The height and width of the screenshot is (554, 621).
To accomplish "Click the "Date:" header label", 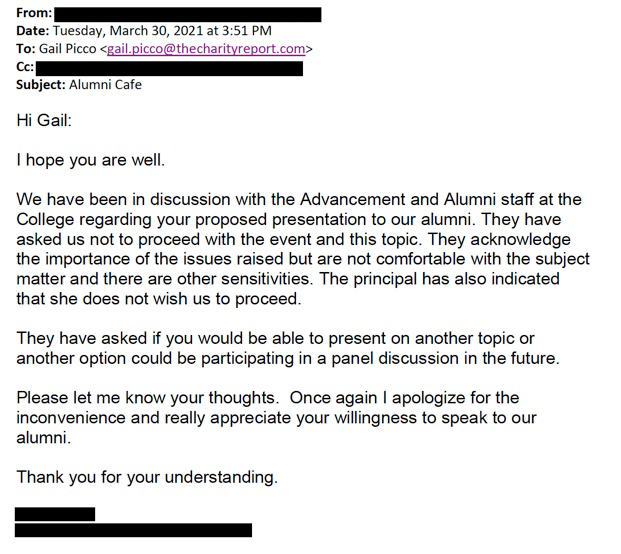I will point(33,31).
